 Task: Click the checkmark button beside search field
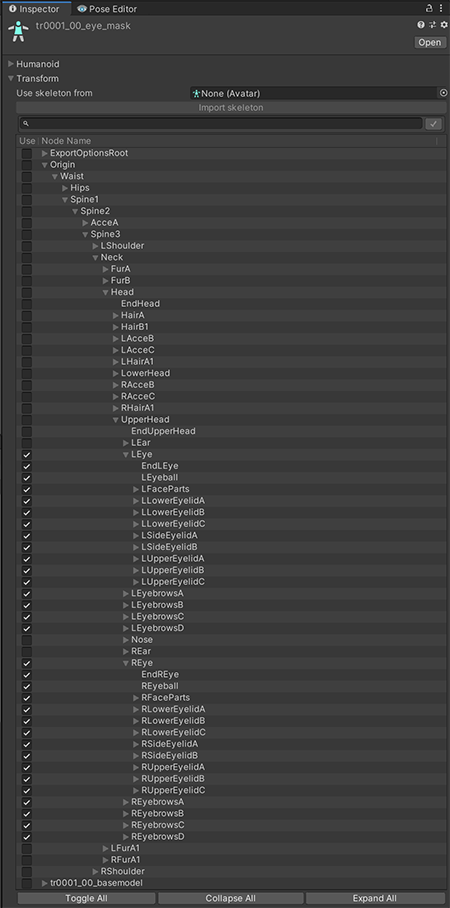[433, 123]
